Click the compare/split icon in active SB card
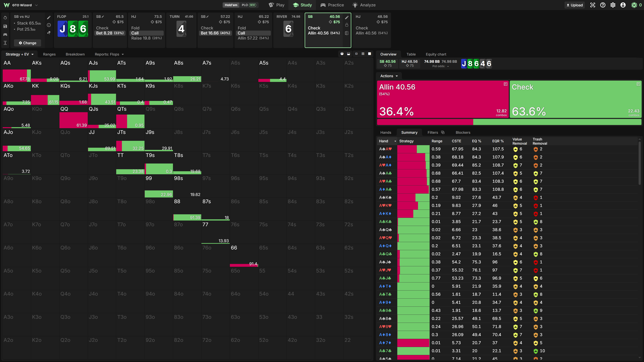The height and width of the screenshot is (362, 644). tap(347, 33)
